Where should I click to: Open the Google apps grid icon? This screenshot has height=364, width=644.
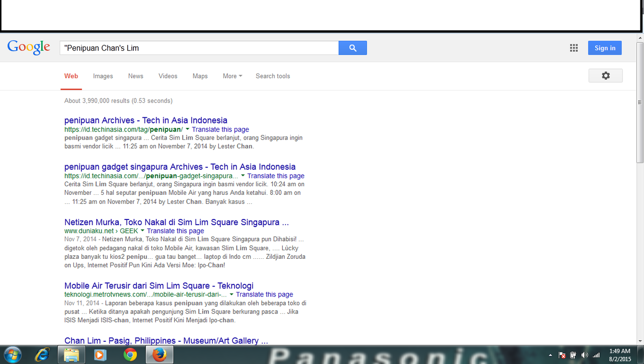pos(574,48)
